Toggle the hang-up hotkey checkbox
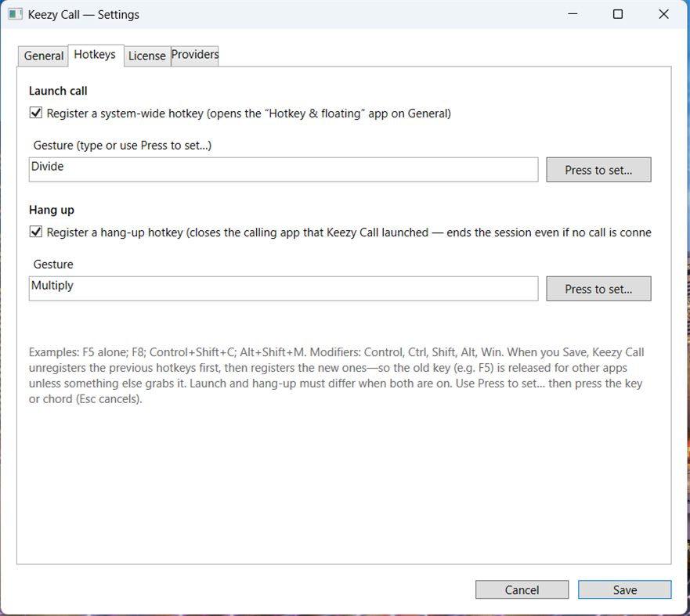The width and height of the screenshot is (690, 616). (x=36, y=232)
